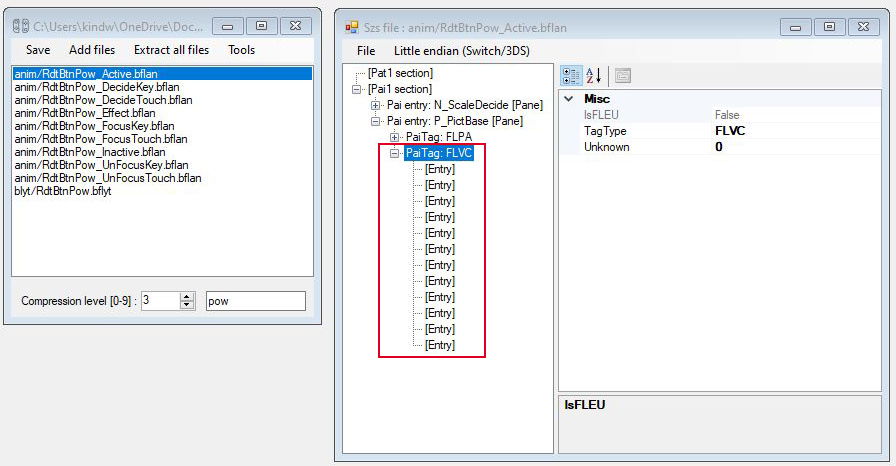Screen dimensions: 896x466
Task: Click the Szs file window title icon
Action: click(x=352, y=26)
